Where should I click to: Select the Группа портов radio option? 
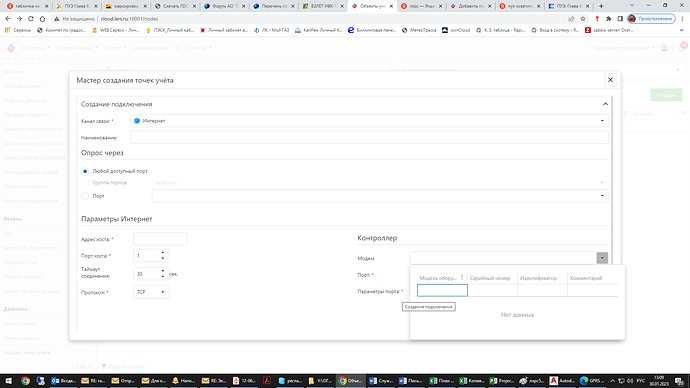pyautogui.click(x=85, y=183)
